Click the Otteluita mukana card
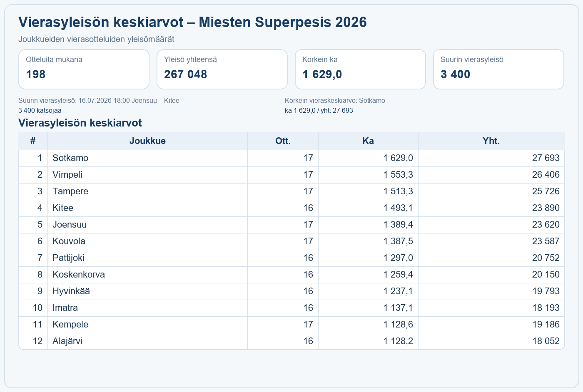 (x=84, y=69)
